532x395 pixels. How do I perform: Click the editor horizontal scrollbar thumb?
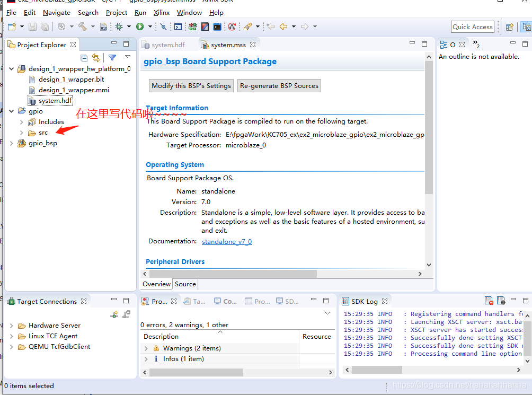coord(233,274)
